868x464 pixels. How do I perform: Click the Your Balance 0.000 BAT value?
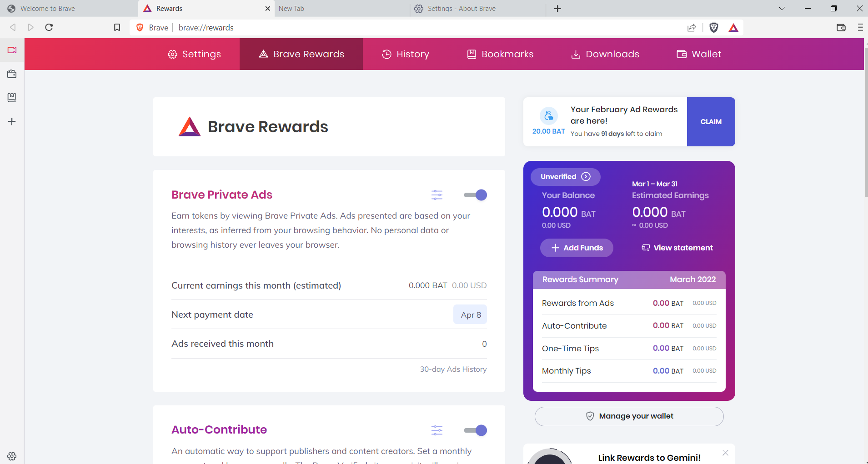point(569,212)
